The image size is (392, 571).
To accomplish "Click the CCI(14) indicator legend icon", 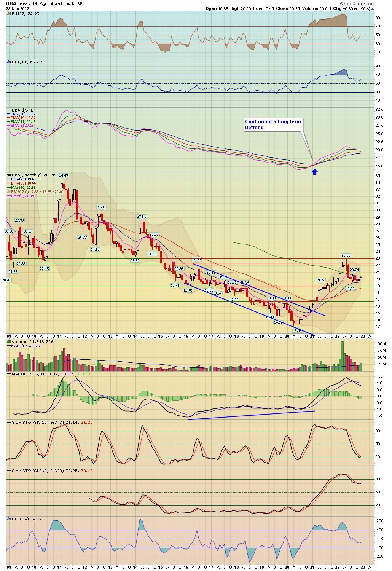I will 9,519.
